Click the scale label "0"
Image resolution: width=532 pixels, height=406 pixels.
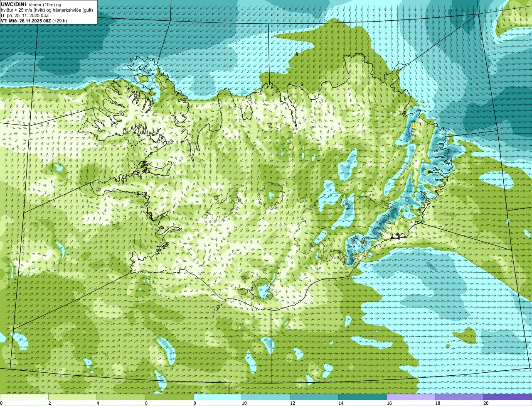coord(1,403)
